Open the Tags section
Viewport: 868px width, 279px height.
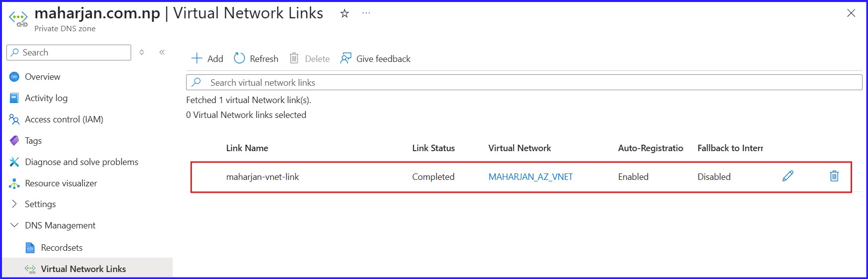[x=33, y=141]
